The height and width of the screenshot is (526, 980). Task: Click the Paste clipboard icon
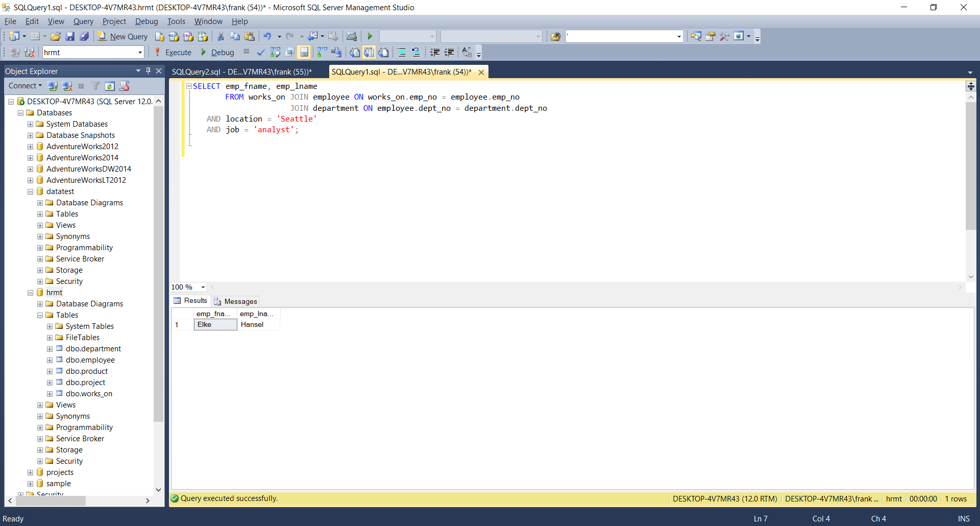coord(250,36)
